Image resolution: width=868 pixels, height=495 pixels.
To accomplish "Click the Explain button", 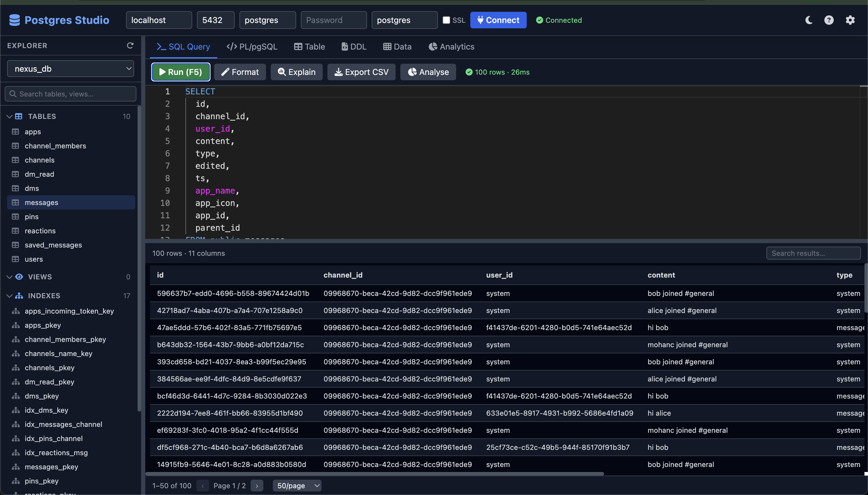I will [x=297, y=72].
